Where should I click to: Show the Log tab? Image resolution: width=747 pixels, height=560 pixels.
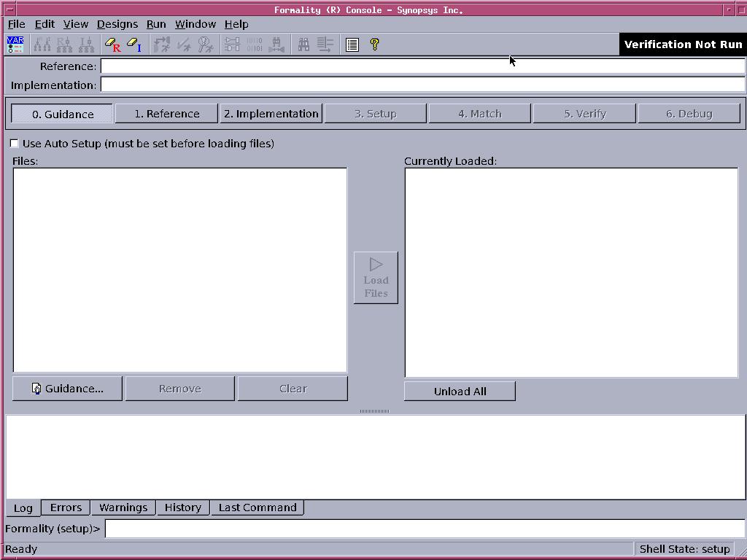click(23, 508)
